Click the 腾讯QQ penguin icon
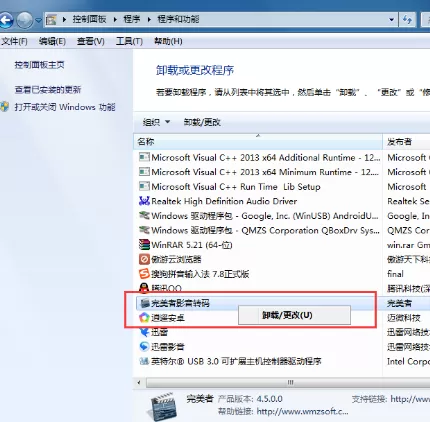This screenshot has width=430, height=422. click(144, 288)
